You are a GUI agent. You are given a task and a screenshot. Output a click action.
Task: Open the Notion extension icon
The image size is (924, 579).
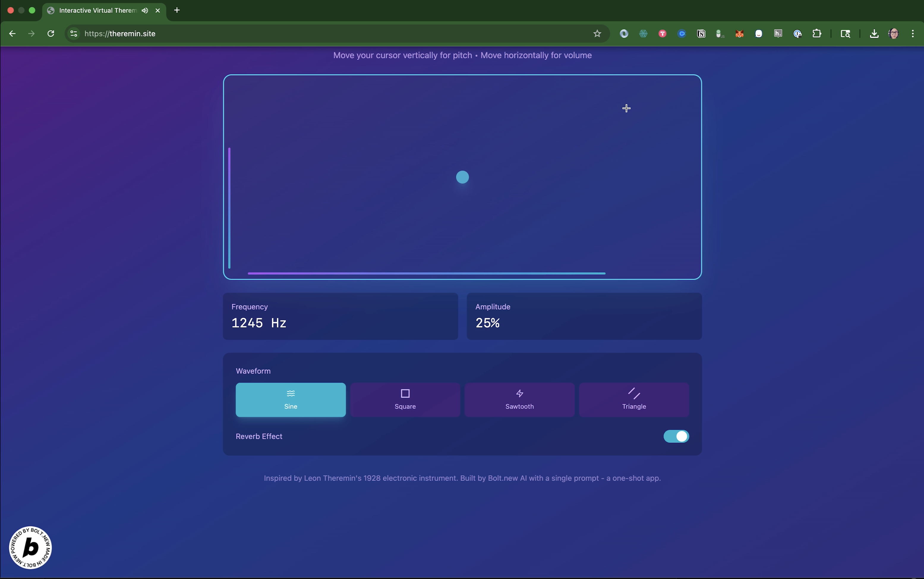coord(701,34)
